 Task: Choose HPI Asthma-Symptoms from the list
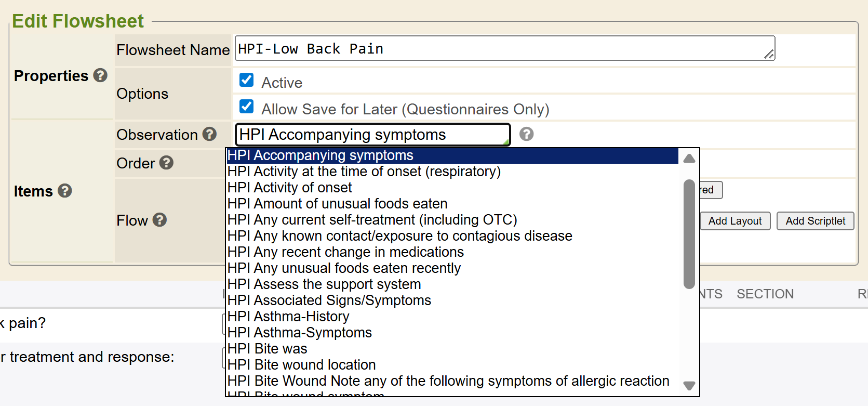(300, 333)
